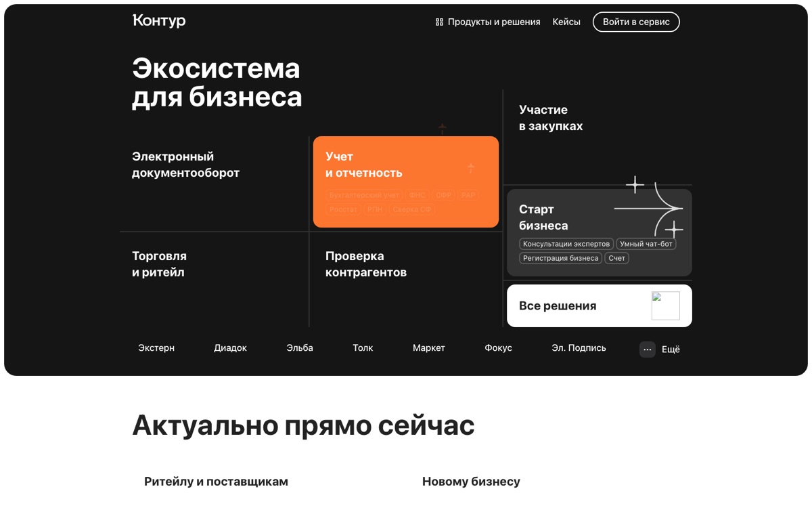
Task: Select the Бухгалтерский учет tag
Action: [364, 195]
